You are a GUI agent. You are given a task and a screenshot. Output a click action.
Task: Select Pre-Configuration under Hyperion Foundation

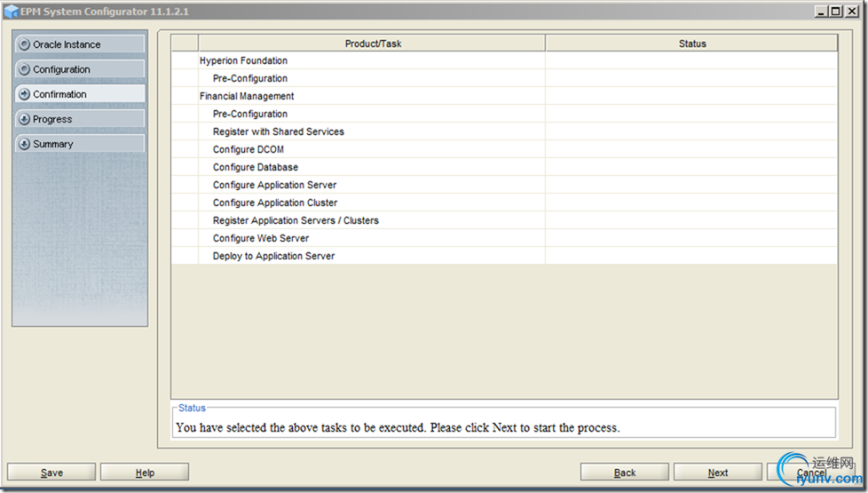(x=504, y=78)
